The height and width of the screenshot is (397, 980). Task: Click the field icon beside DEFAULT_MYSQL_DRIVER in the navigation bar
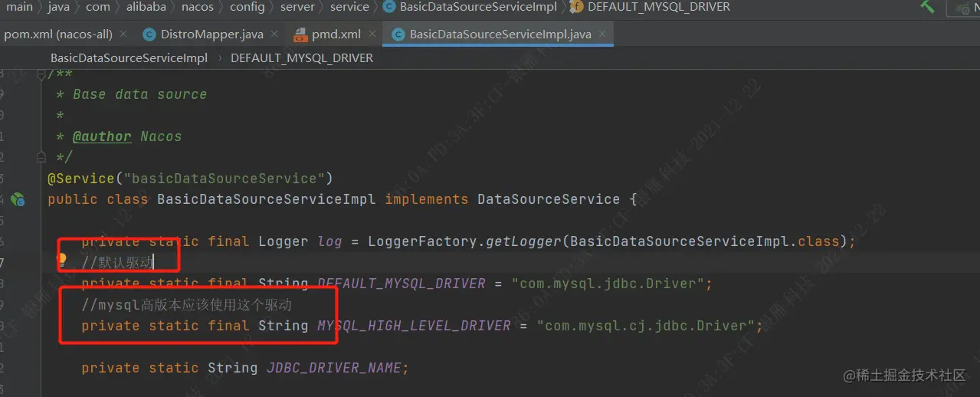pos(576,7)
